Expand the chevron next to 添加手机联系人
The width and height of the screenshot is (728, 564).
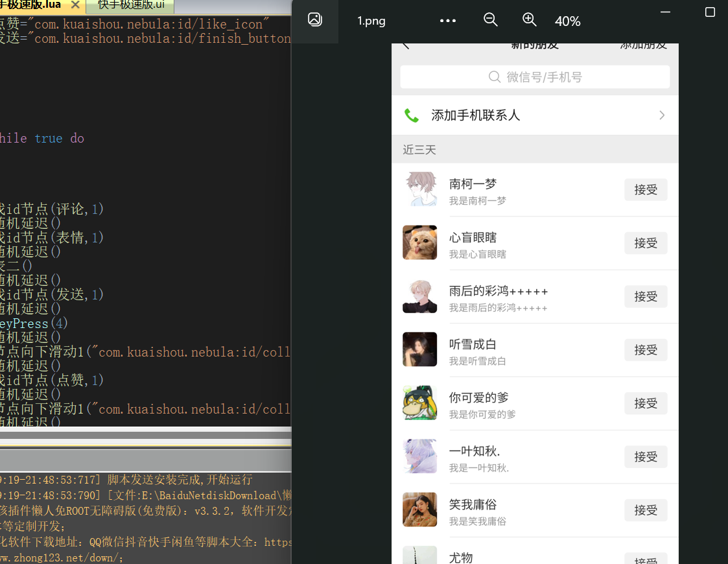(x=662, y=115)
